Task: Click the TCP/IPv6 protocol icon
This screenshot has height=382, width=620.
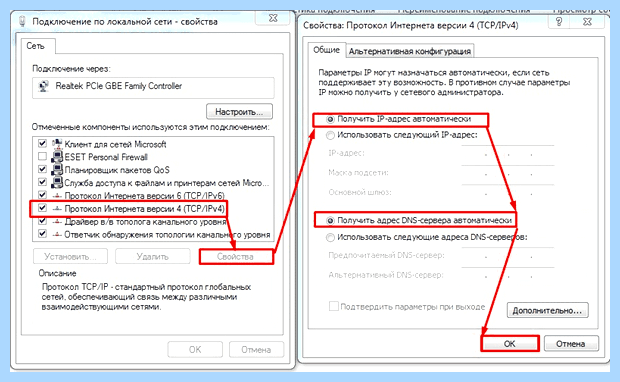Action: coord(57,195)
